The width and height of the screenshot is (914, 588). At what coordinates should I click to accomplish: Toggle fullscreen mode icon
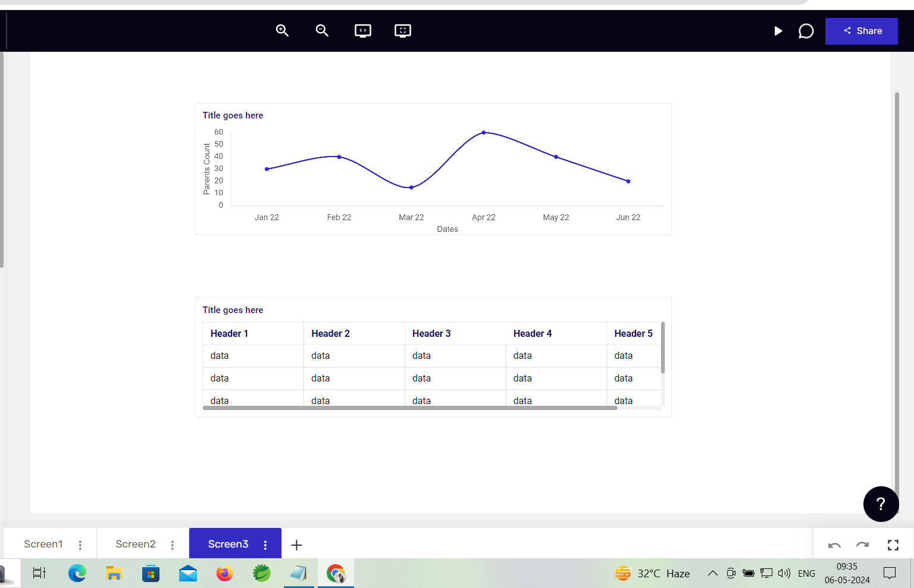coord(893,545)
